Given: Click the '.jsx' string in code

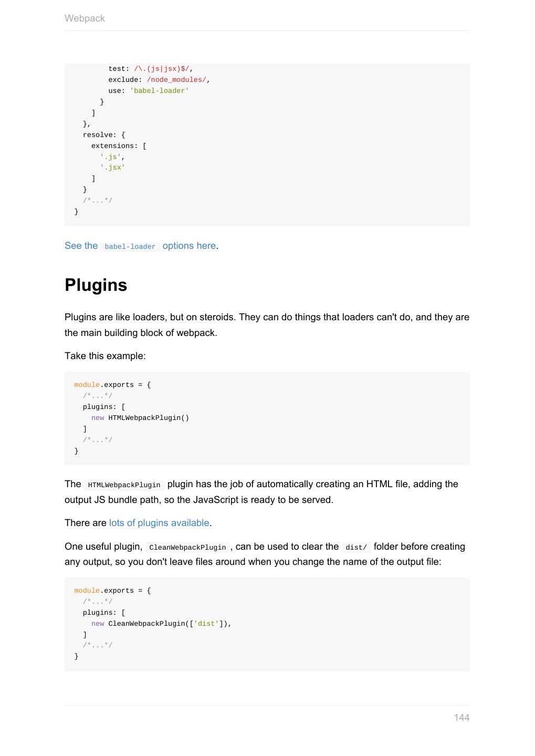Looking at the screenshot, I should (x=113, y=167).
